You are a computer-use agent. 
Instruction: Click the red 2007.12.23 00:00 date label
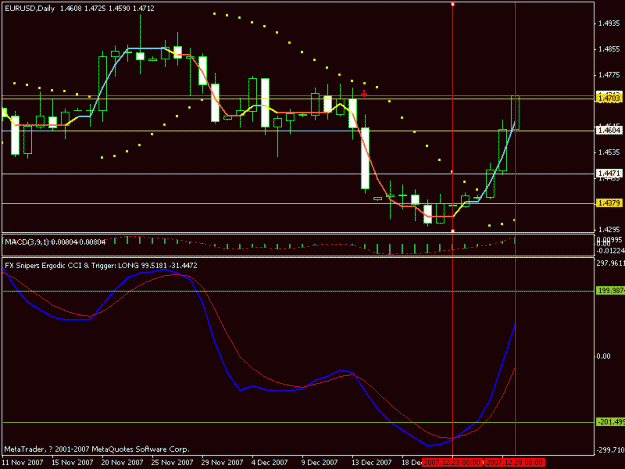[x=452, y=463]
